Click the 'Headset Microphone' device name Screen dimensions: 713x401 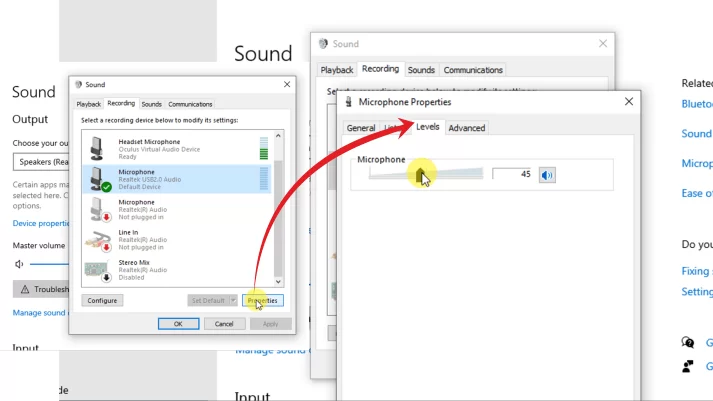tap(149, 142)
